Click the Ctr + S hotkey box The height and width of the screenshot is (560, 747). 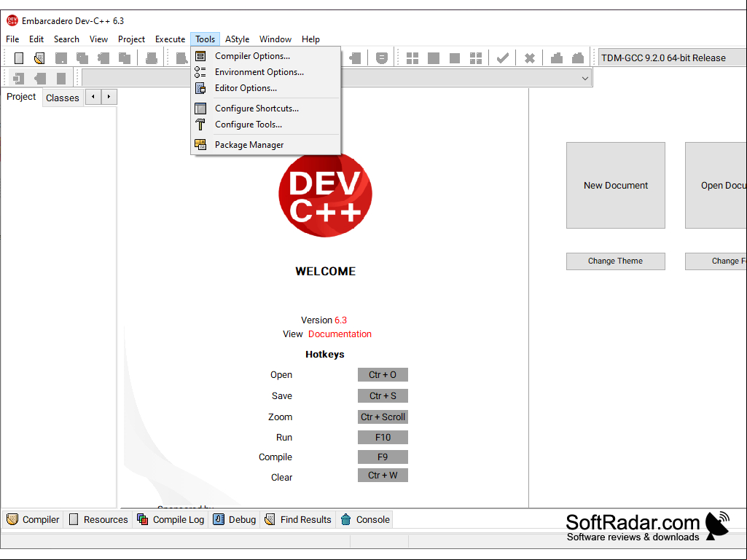click(x=383, y=395)
